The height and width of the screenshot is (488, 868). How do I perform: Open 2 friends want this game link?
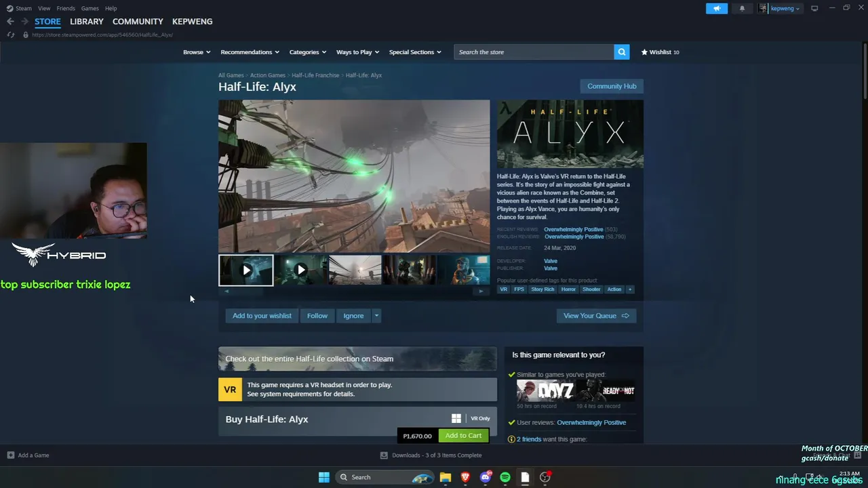click(x=528, y=439)
